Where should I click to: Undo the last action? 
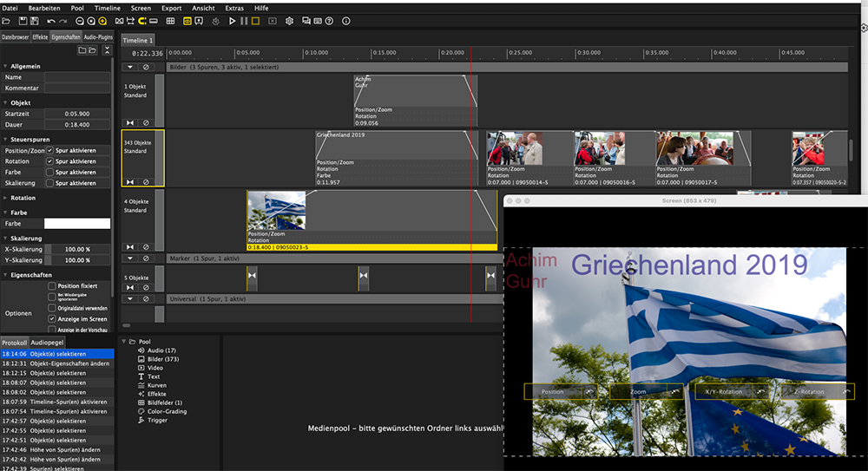point(51,21)
